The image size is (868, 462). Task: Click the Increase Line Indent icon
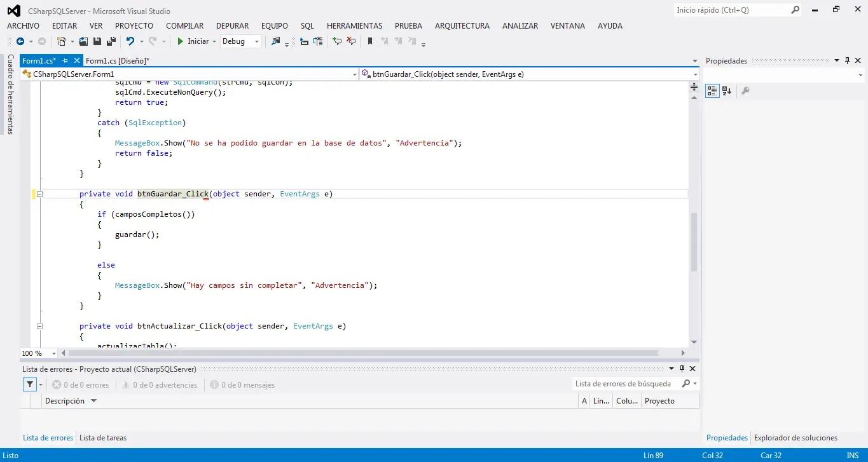(318, 41)
